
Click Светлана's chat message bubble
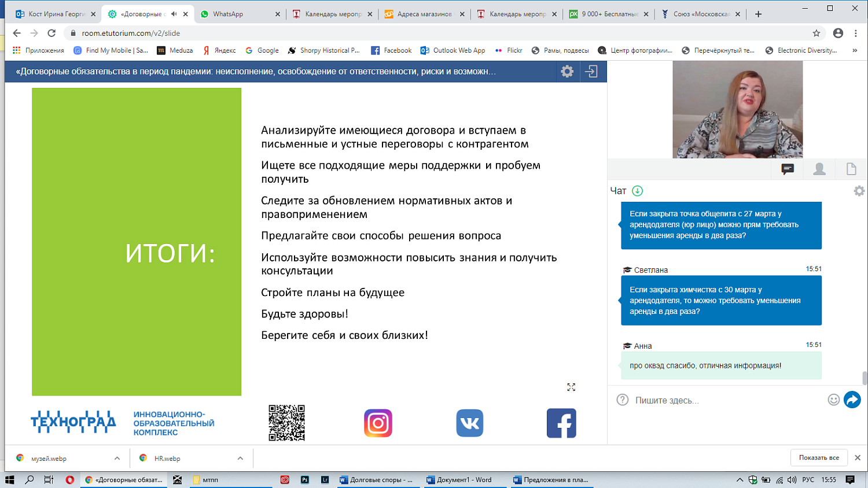pos(721,300)
